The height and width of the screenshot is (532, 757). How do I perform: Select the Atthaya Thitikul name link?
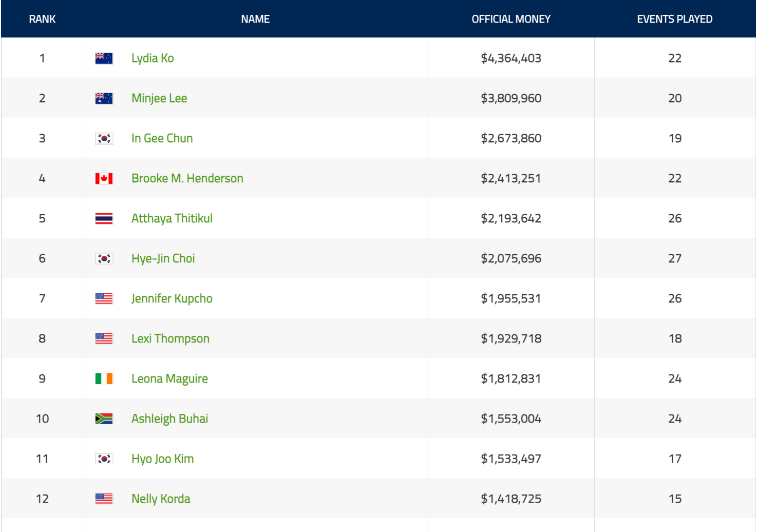tap(172, 218)
